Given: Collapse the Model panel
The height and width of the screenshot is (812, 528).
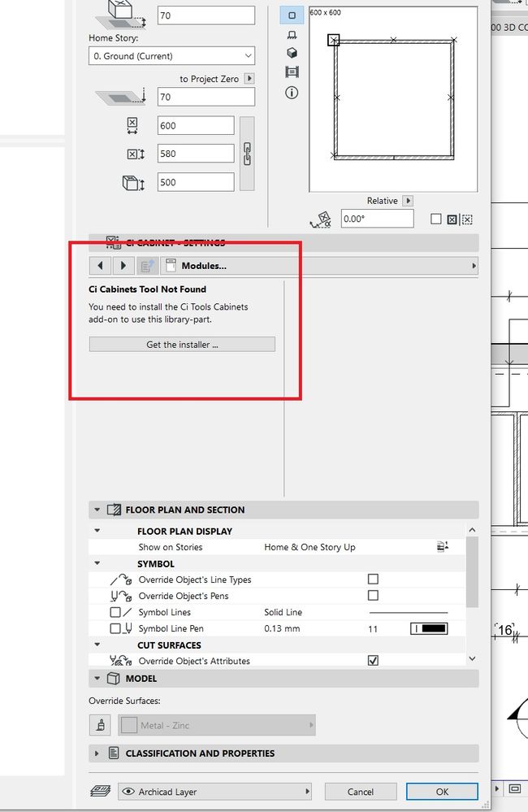Looking at the screenshot, I should click(97, 679).
